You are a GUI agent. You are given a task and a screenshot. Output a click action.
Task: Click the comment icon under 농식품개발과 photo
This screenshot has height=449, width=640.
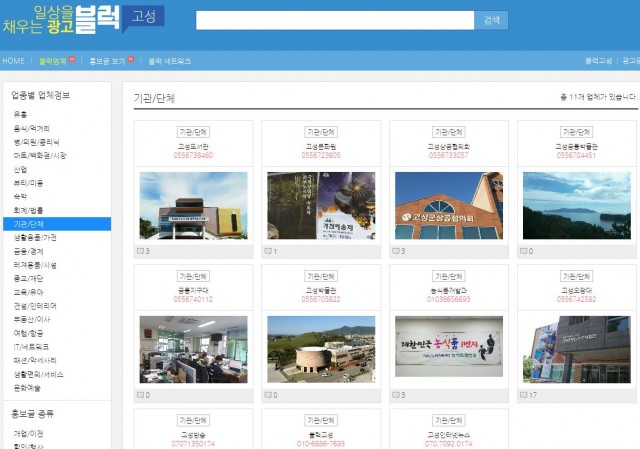pyautogui.click(x=396, y=395)
